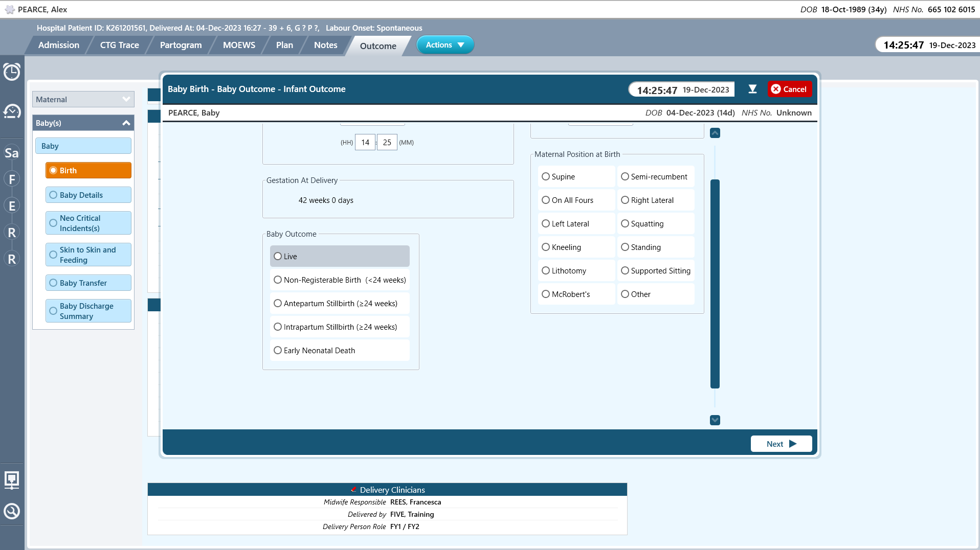
Task: Open the Partogram tab
Action: click(181, 45)
